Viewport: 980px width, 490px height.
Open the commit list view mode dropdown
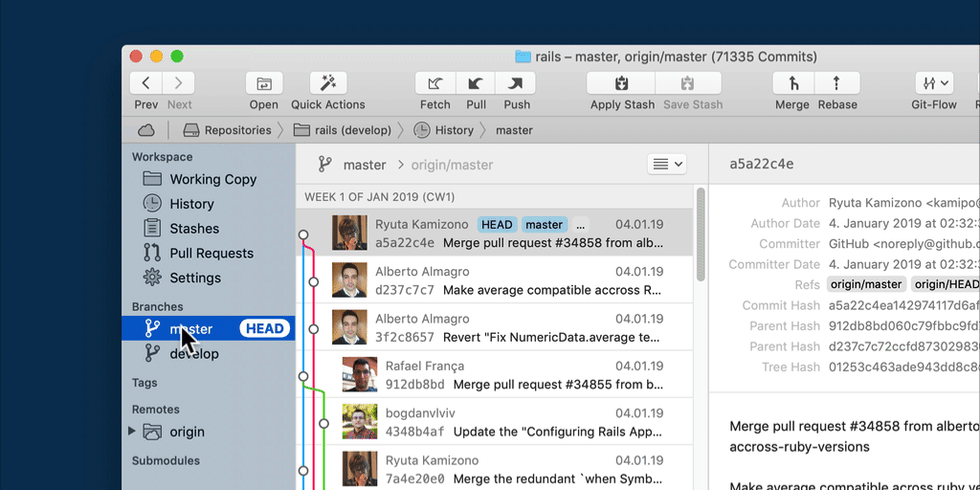coord(667,165)
